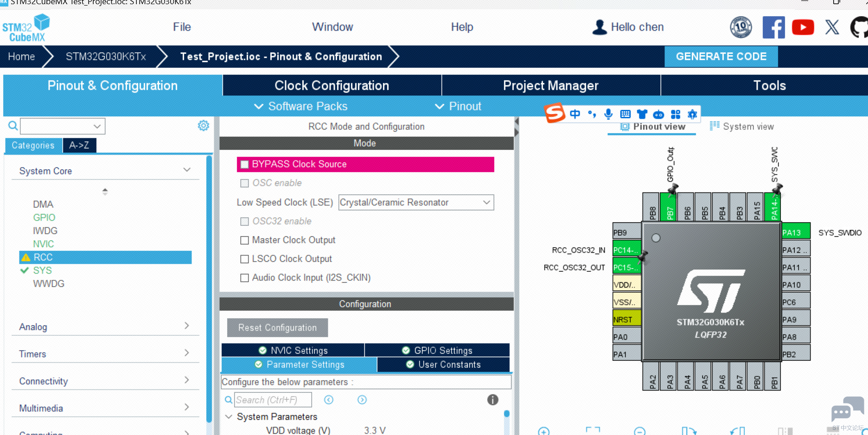
Task: Open Low Speed Clock (LSE) dropdown
Action: 416,202
